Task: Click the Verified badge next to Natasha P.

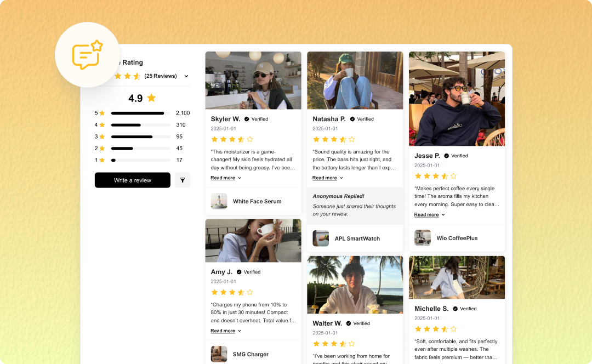Action: (352, 118)
